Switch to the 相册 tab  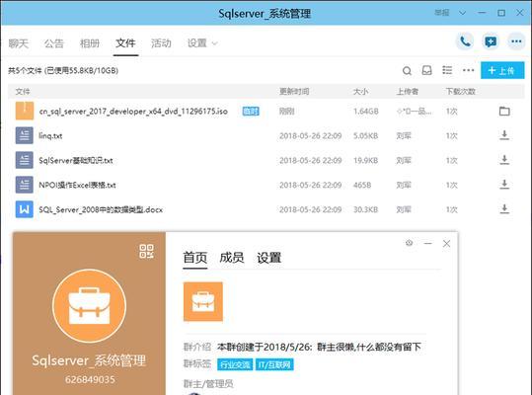90,43
